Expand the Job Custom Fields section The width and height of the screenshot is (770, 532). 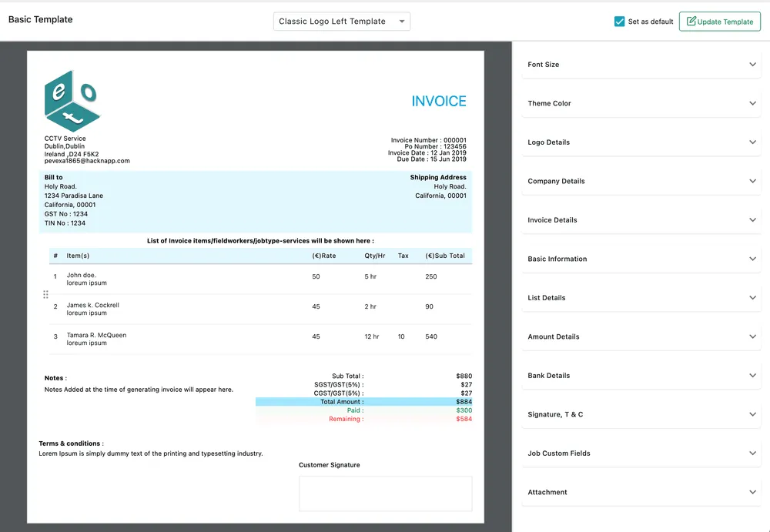point(641,453)
